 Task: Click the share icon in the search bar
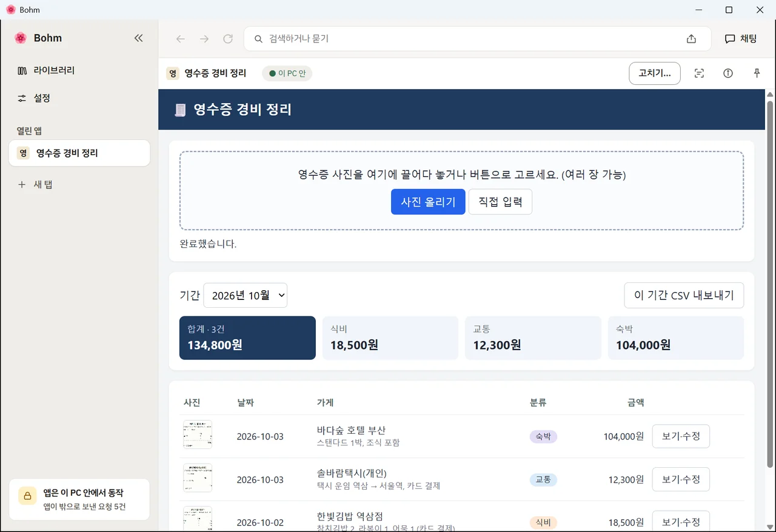[691, 39]
